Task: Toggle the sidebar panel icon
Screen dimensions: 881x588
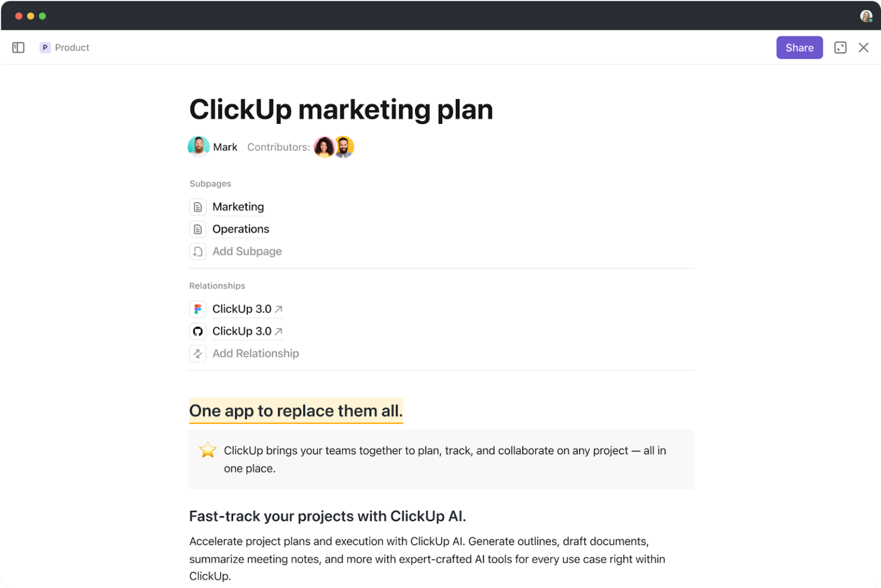Action: pos(18,48)
